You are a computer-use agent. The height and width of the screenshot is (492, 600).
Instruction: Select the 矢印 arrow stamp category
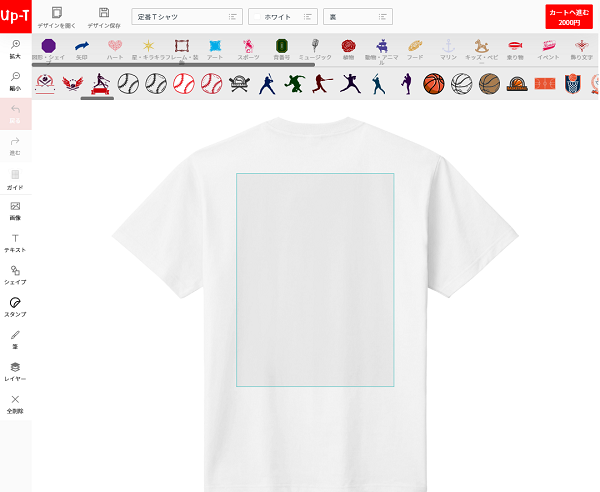(x=82, y=49)
